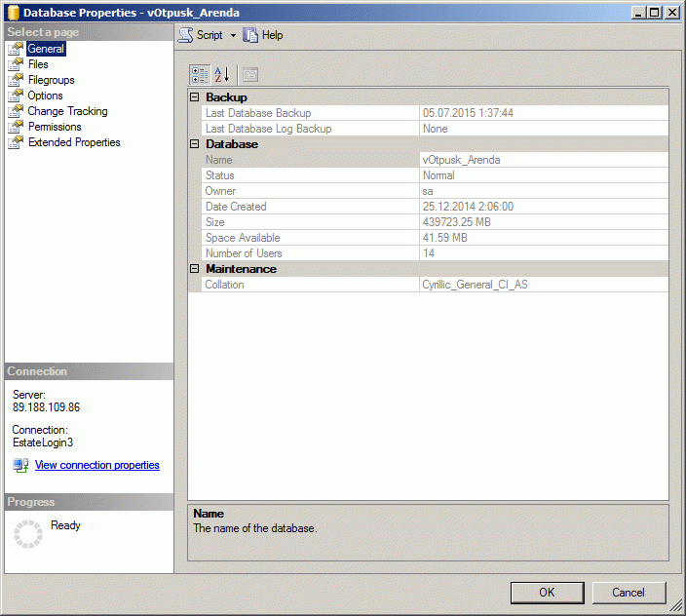Click the server address 89.188.109.86

coord(47,407)
